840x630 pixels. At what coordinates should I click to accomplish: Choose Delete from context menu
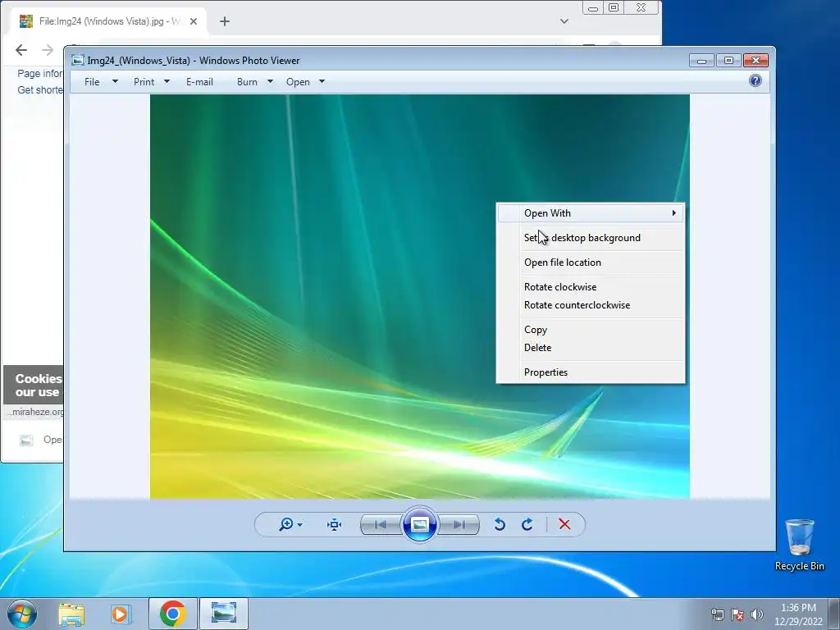pyautogui.click(x=591, y=348)
